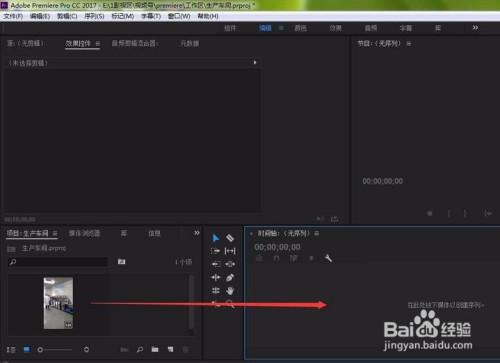Select the Hand tool

click(x=230, y=291)
